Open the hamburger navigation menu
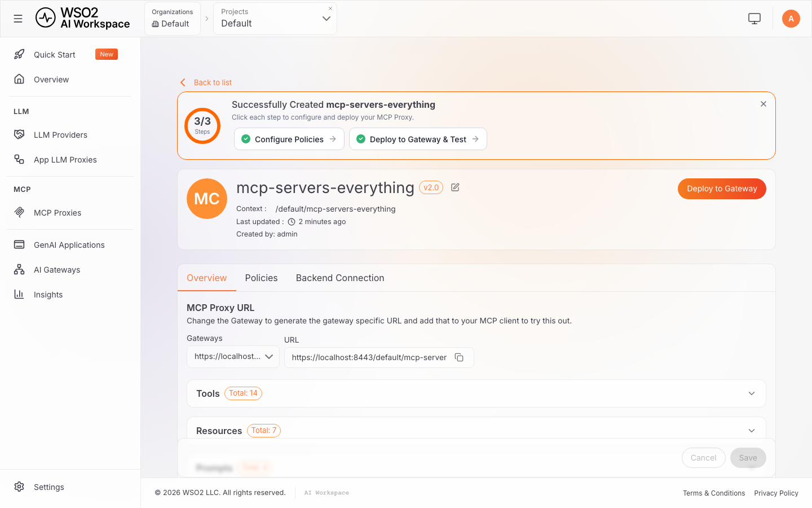 pos(18,19)
